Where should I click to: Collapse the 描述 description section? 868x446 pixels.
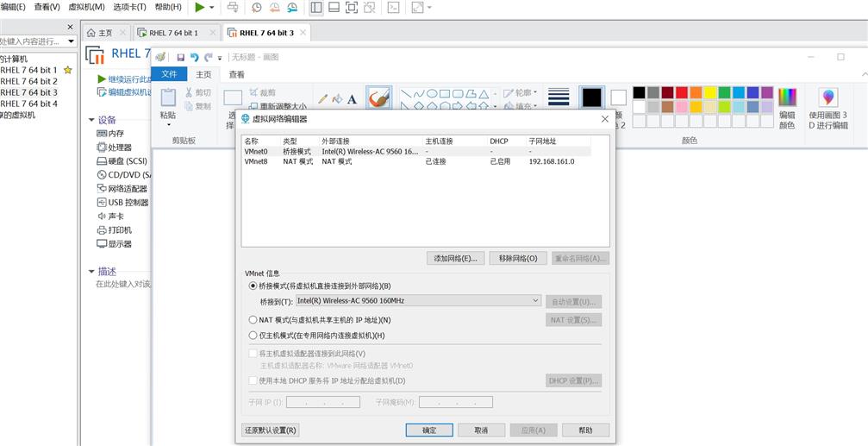point(92,272)
